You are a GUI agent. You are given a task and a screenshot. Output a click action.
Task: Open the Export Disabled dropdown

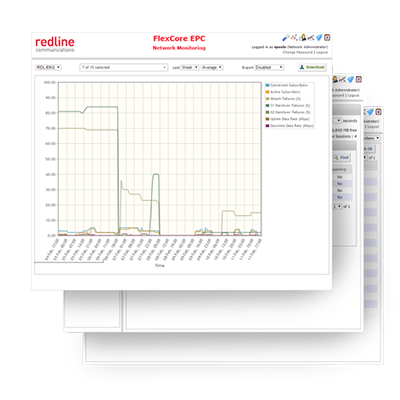269,67
